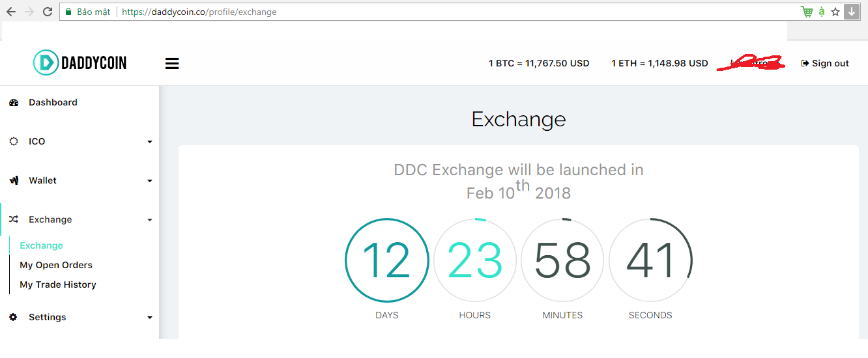Click the Dashboard gauge icon

click(14, 103)
